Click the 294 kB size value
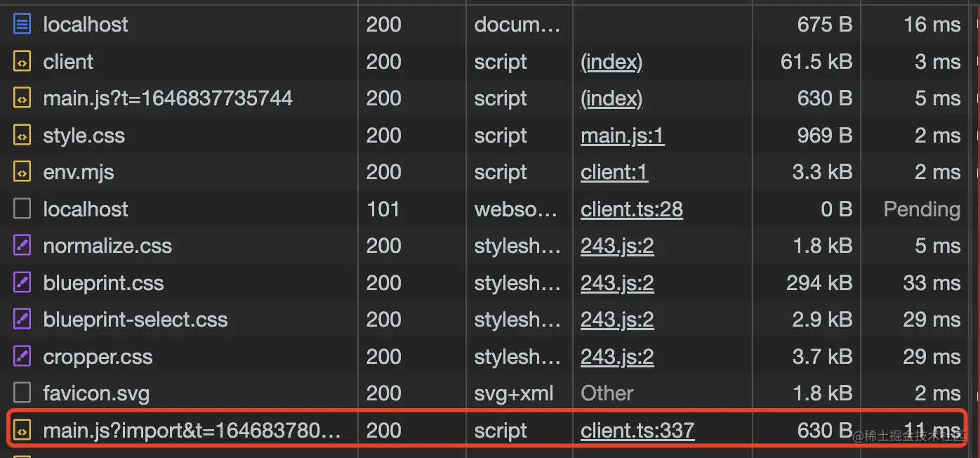The height and width of the screenshot is (458, 980). pos(819,283)
